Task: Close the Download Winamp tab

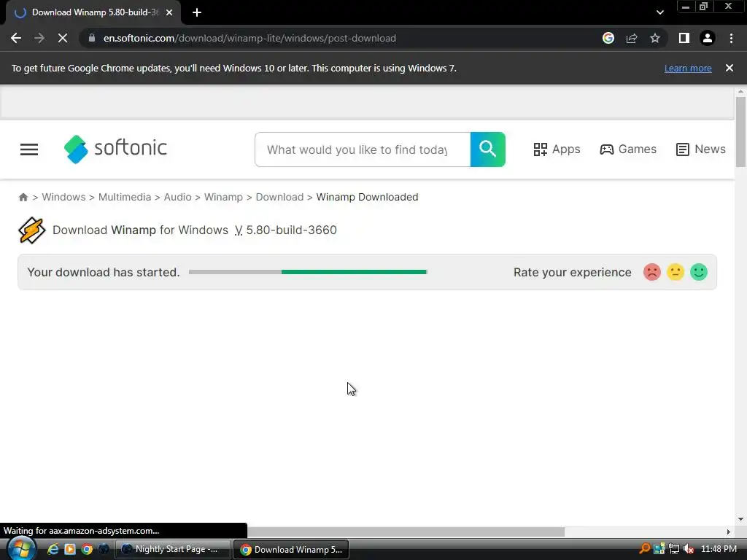Action: click(169, 12)
